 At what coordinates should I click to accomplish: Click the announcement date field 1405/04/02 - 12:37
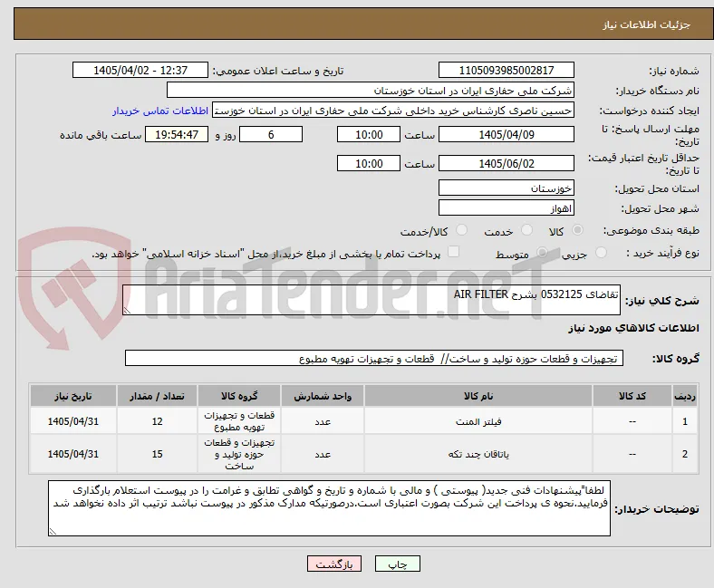[x=140, y=70]
